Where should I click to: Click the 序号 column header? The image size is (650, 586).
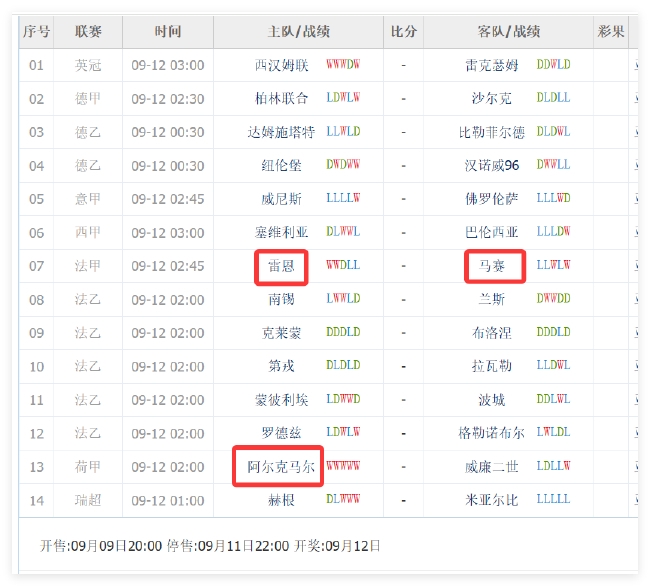tap(36, 31)
